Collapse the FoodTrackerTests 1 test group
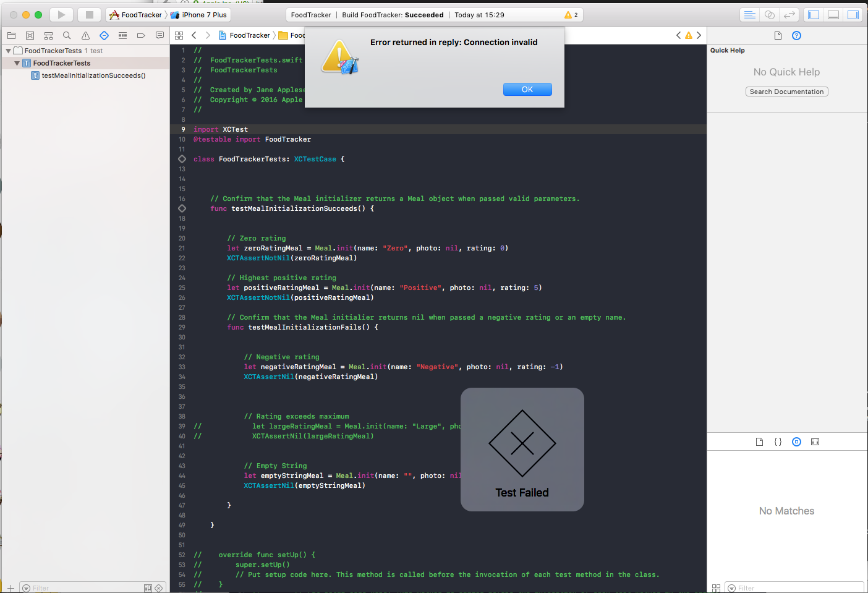868x593 pixels. (8, 51)
